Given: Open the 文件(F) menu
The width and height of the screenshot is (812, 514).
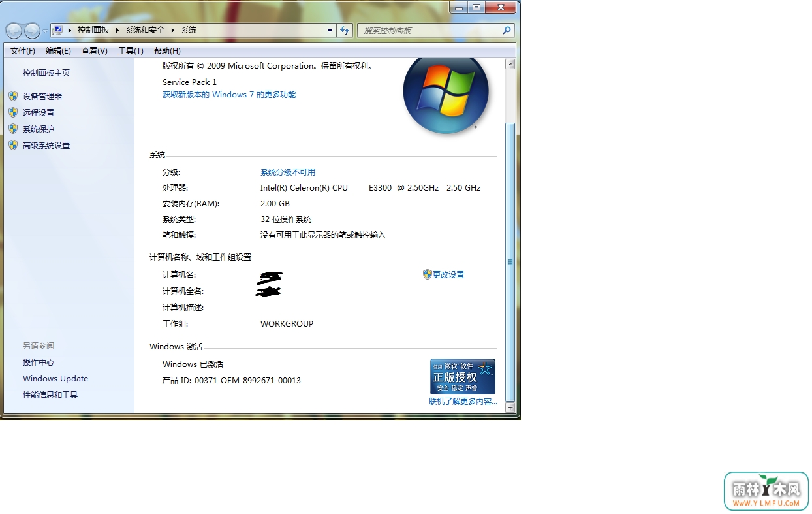Looking at the screenshot, I should point(23,50).
